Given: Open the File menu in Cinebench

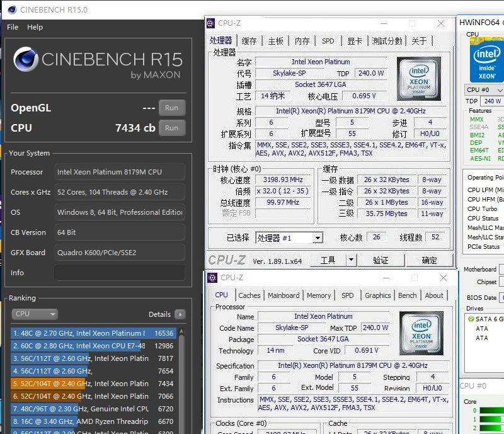Looking at the screenshot, I should [13, 27].
